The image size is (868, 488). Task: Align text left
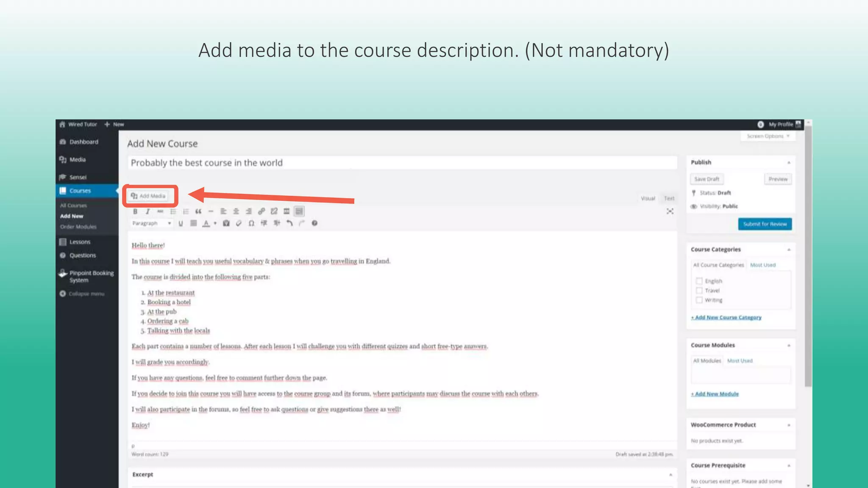pos(223,211)
